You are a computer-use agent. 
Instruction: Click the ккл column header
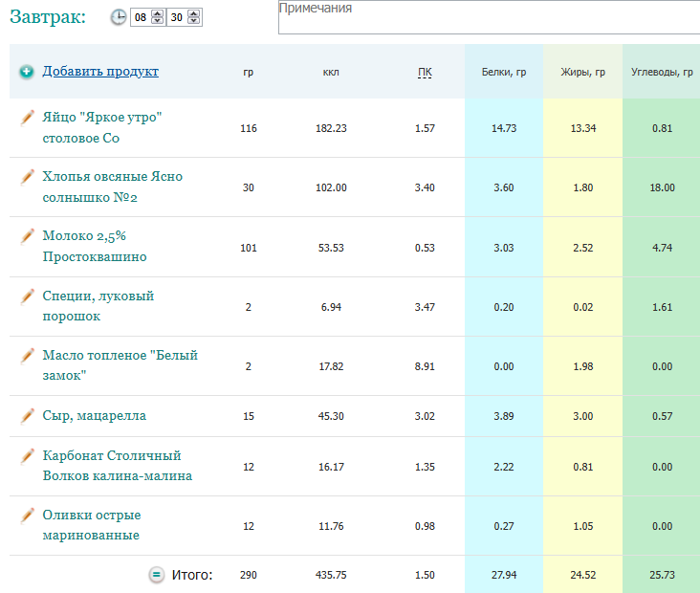[331, 73]
